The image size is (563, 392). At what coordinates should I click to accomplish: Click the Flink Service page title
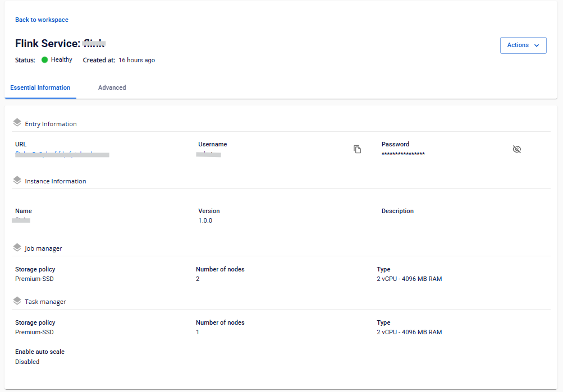[60, 43]
